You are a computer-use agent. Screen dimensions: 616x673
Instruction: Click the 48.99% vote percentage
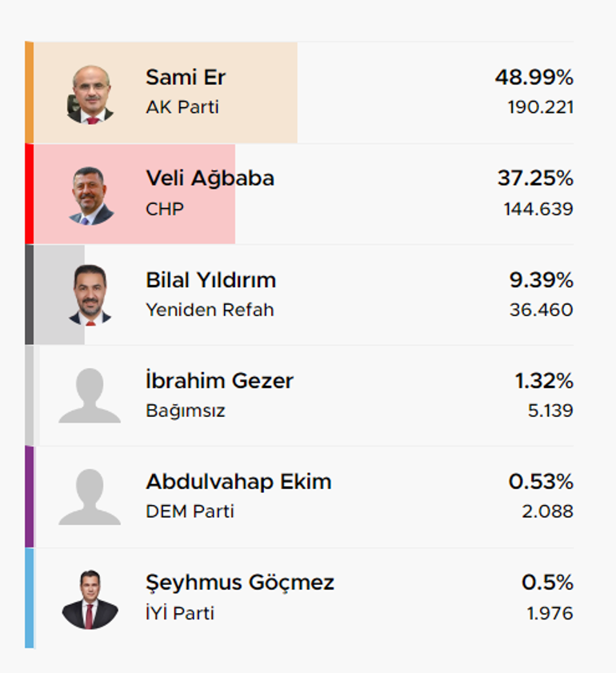[534, 78]
